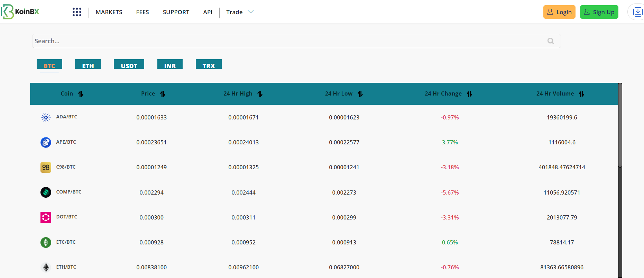
Task: Click the DOT coin icon
Action: tap(46, 217)
